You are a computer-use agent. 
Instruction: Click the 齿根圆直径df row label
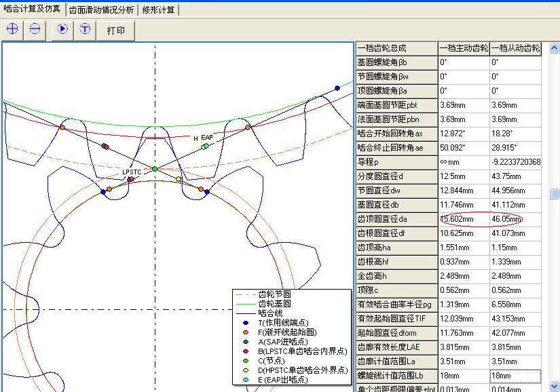397,233
